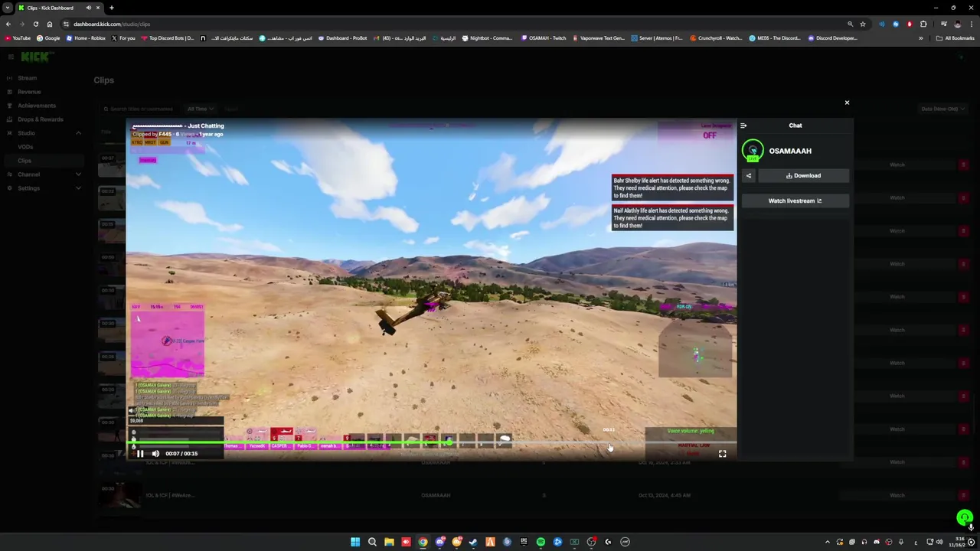This screenshot has width=980, height=551.
Task: Open the Google bookmark
Action: click(48, 38)
